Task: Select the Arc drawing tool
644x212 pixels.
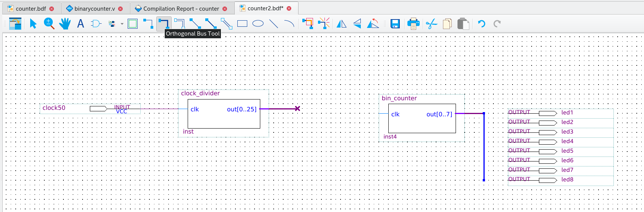Action: pos(289,24)
